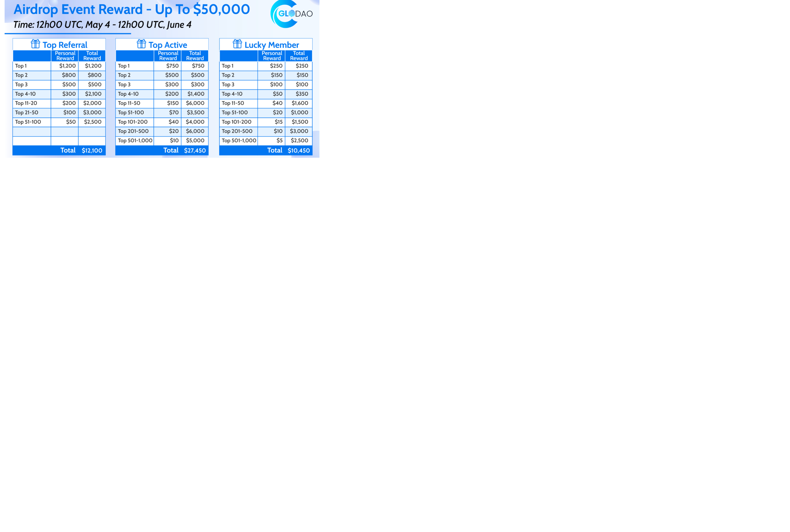Viewport: 790px width, 532px height.
Task: Click the Airdrop Event Reward title
Action: (132, 9)
